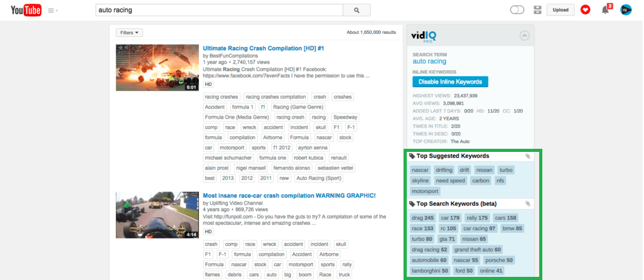644x280 pixels.
Task: Select the skyline suggested keyword
Action: point(420,181)
